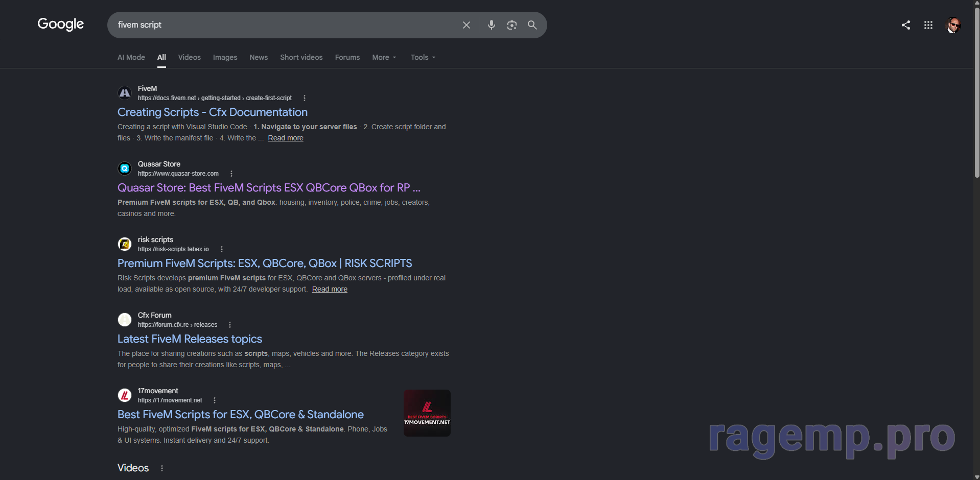Click the 17movement.net result thumbnail
Image resolution: width=980 pixels, height=480 pixels.
pos(427,413)
